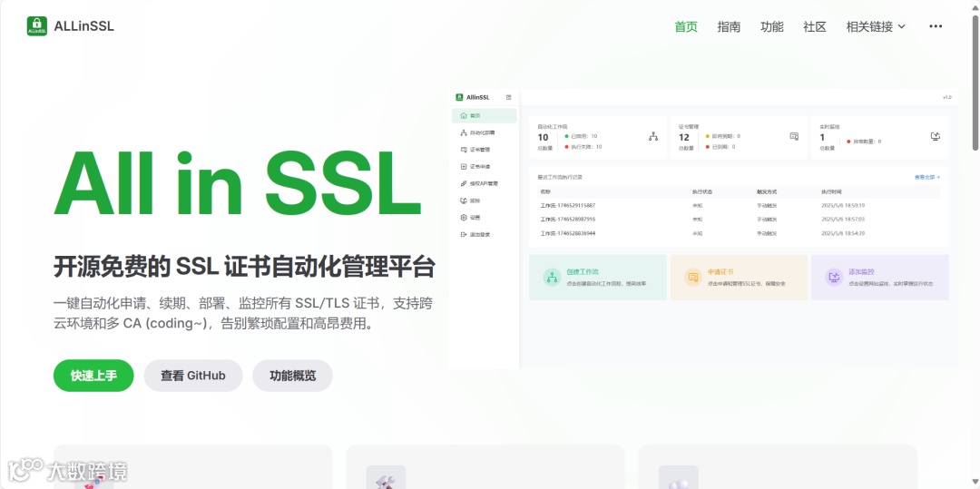
Task: Click the dashboard sidebar collapse icon
Action: [509, 97]
